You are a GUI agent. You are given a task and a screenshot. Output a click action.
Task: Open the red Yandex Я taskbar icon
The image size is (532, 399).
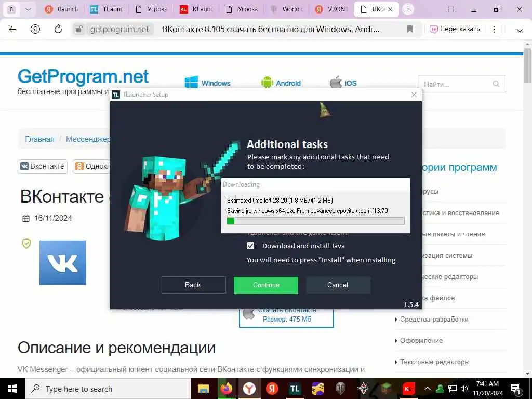[x=272, y=389]
